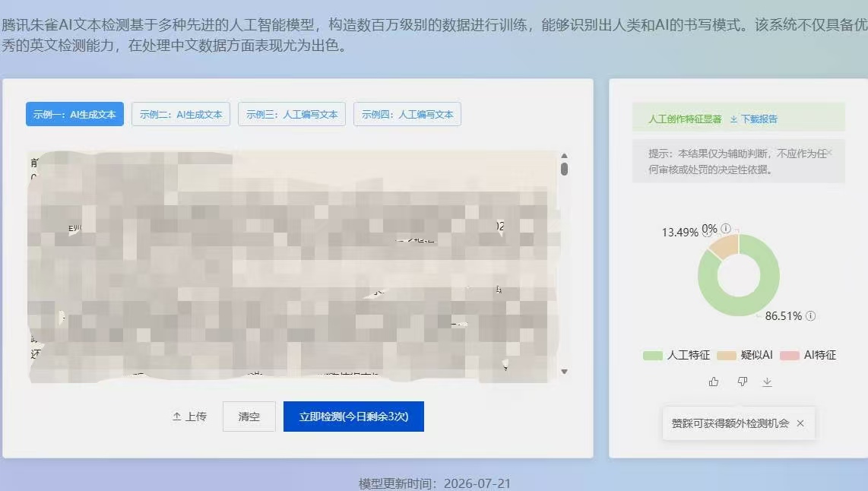Click the 模型更新时间 date text
The image size is (868, 491).
(x=435, y=483)
